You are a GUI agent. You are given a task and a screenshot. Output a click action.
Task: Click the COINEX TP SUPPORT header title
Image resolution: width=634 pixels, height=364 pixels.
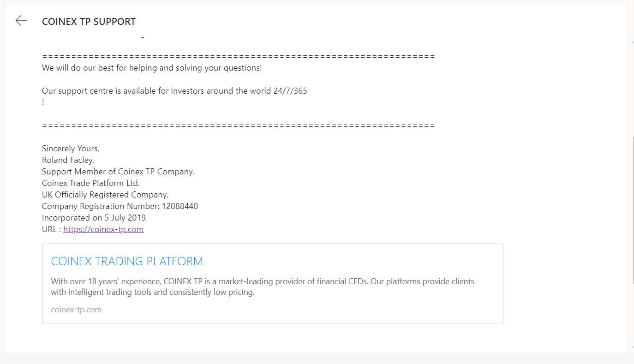pyautogui.click(x=89, y=22)
